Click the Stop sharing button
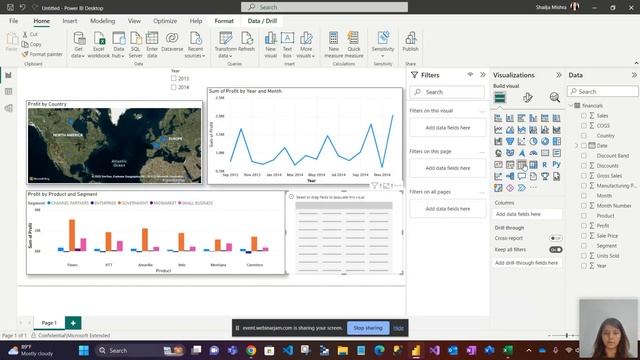The image size is (640, 360). coord(368,328)
